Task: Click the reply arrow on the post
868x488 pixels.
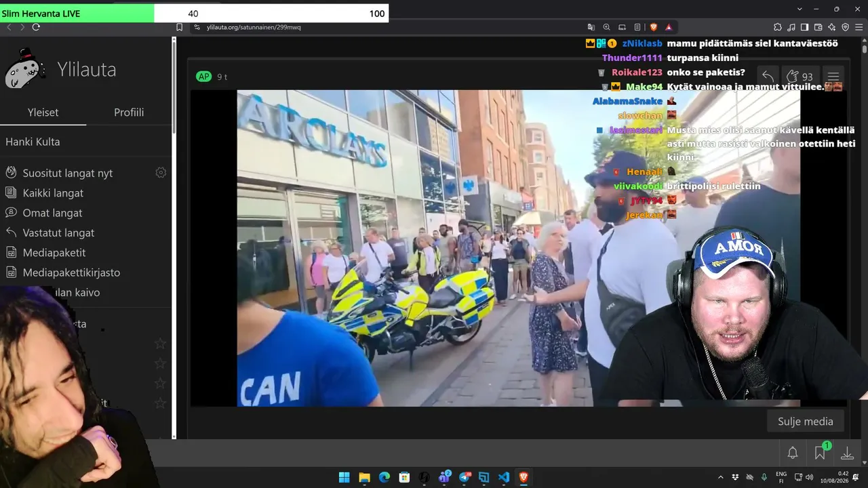Action: coord(768,76)
